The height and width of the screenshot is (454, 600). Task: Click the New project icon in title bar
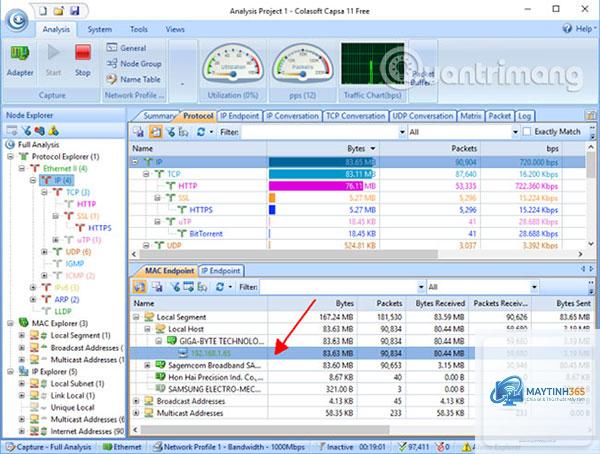point(43,11)
